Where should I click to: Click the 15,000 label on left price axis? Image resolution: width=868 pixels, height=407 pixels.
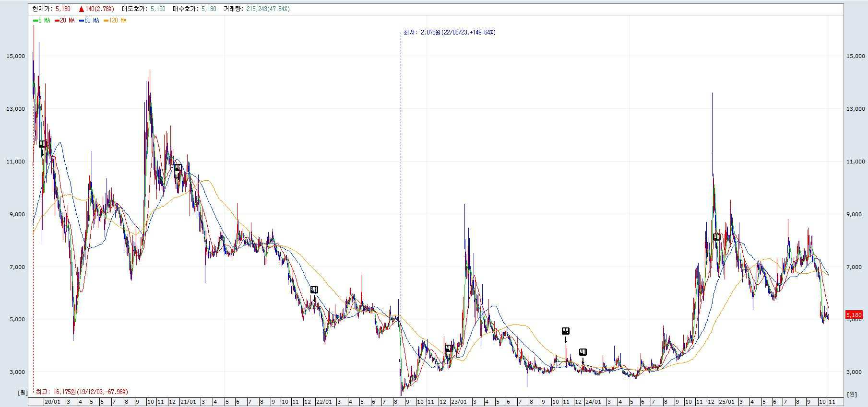click(15, 56)
